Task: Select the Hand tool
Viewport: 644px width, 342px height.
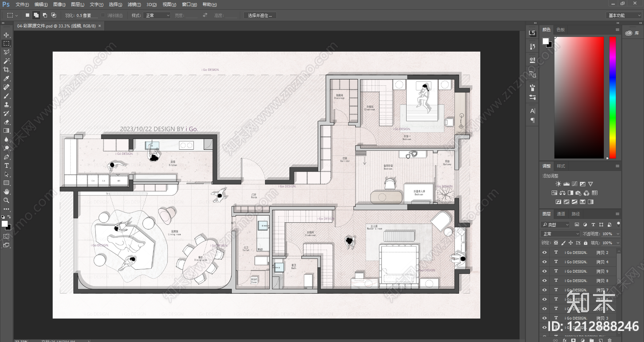Action: click(x=6, y=192)
